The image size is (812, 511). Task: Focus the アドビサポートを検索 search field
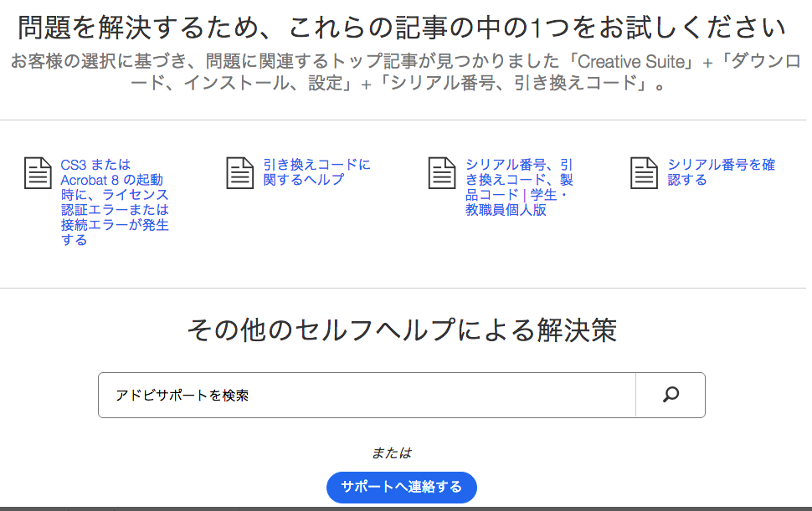[x=367, y=395]
